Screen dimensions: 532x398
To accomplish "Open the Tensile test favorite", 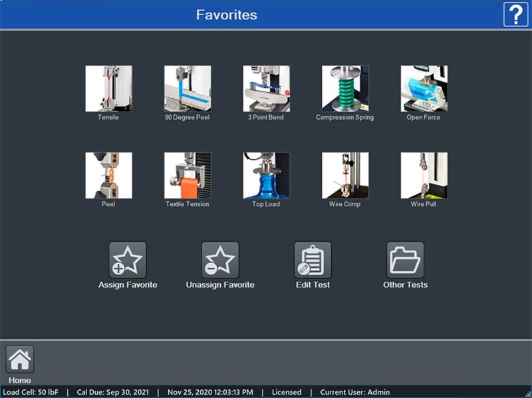I will click(108, 88).
